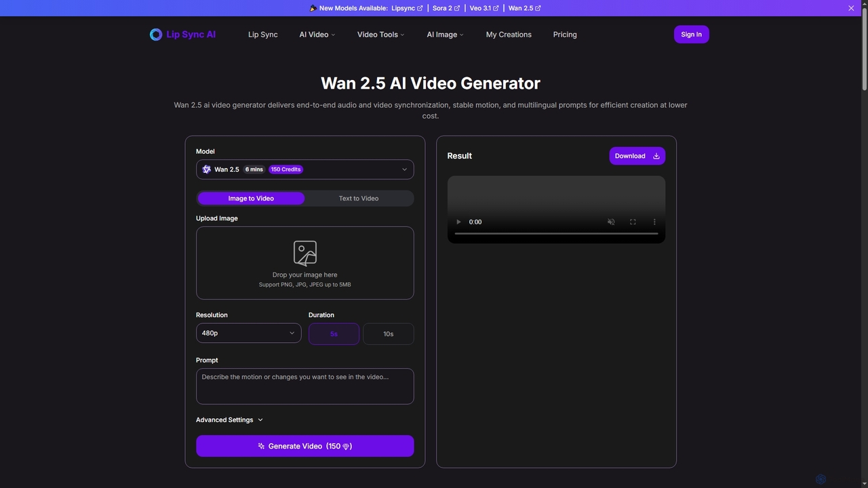Expand the AI Image menu
The width and height of the screenshot is (868, 488).
[446, 35]
